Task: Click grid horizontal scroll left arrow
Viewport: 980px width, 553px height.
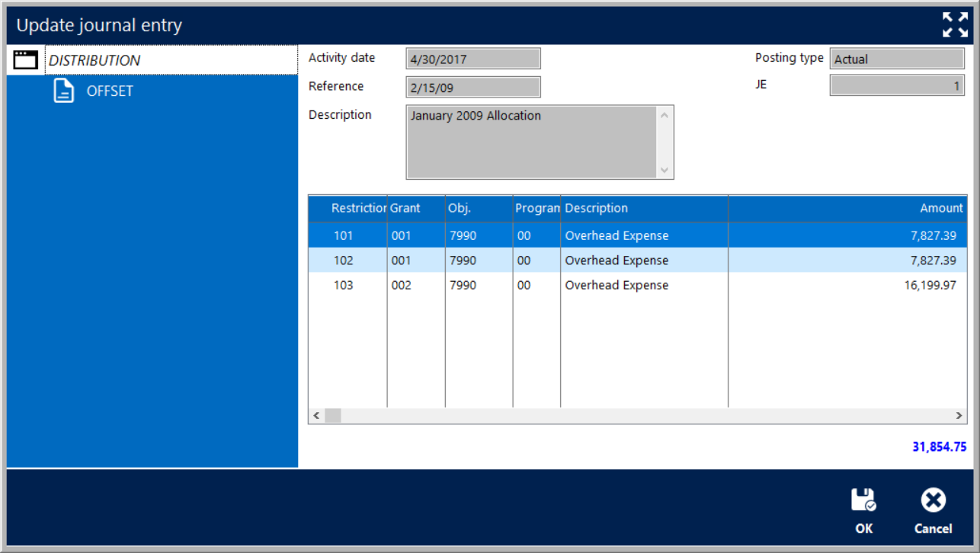Action: (316, 416)
